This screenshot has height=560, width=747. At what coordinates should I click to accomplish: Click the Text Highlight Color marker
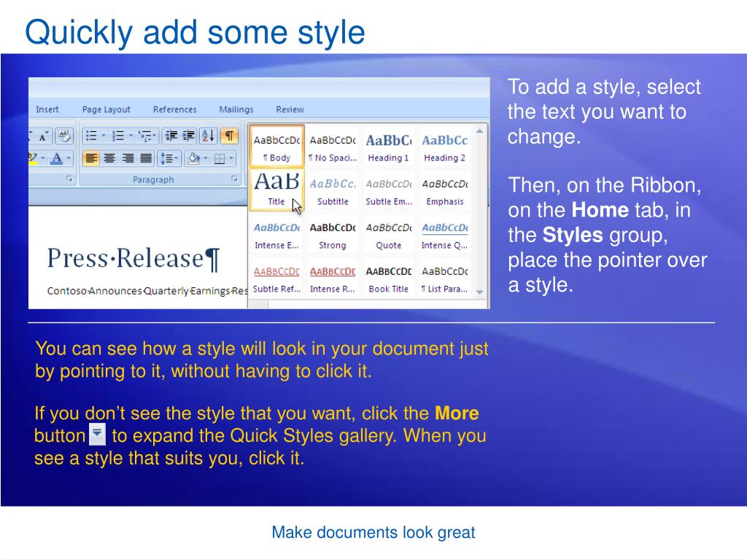(34, 158)
